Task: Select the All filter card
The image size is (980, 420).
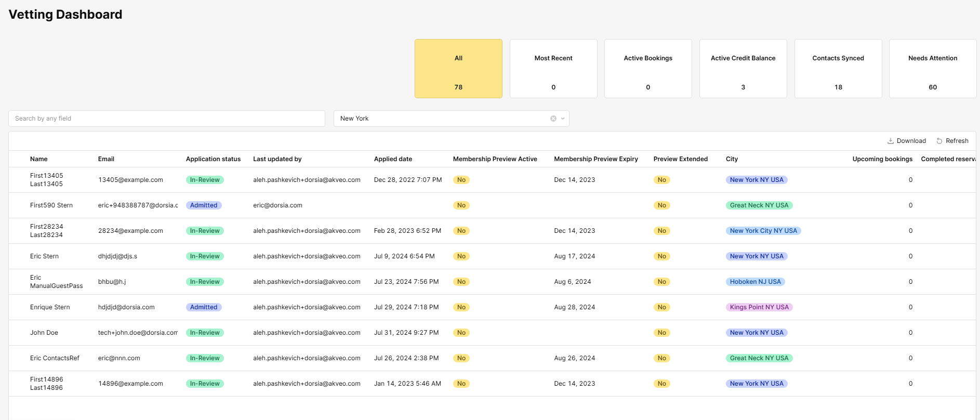Action: [458, 69]
